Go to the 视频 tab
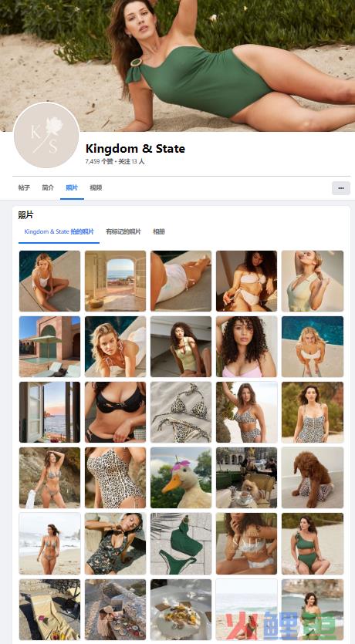This screenshot has width=355, height=644. click(96, 187)
